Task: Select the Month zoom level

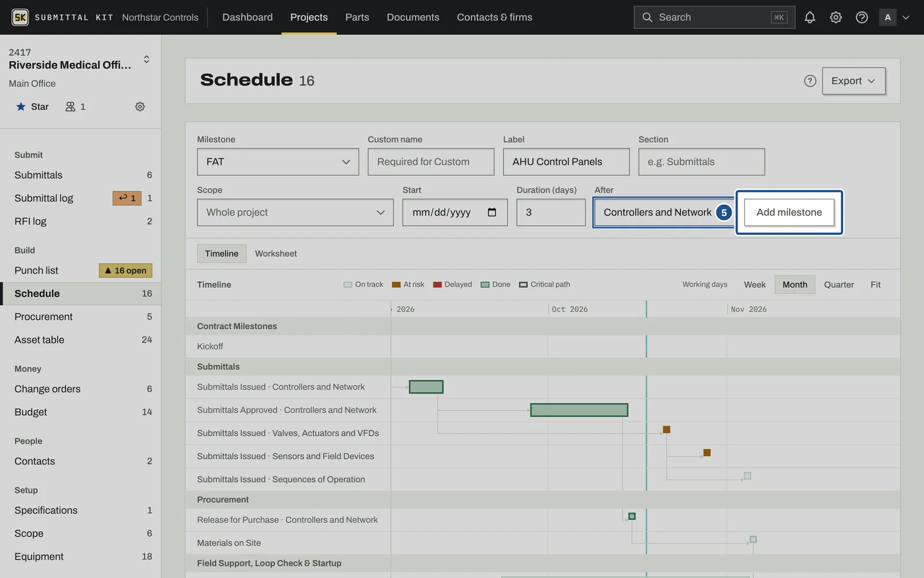Action: [795, 284]
